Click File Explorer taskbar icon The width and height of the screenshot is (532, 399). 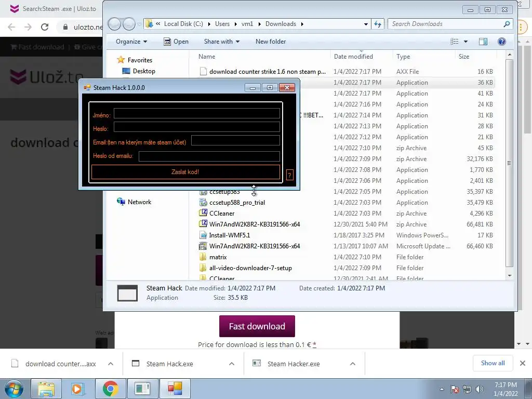46,389
